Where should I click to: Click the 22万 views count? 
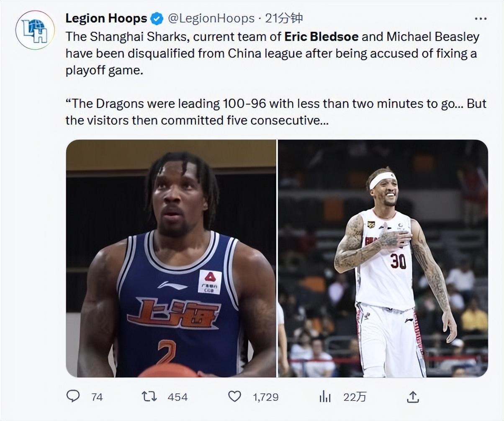tap(355, 397)
